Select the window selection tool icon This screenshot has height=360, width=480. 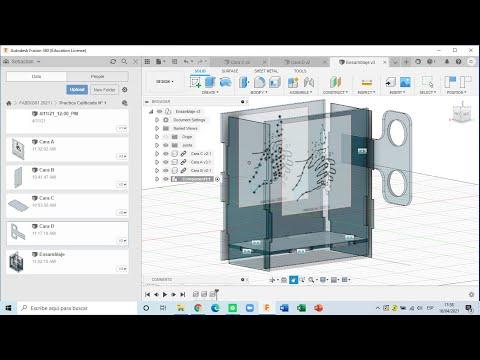427,82
